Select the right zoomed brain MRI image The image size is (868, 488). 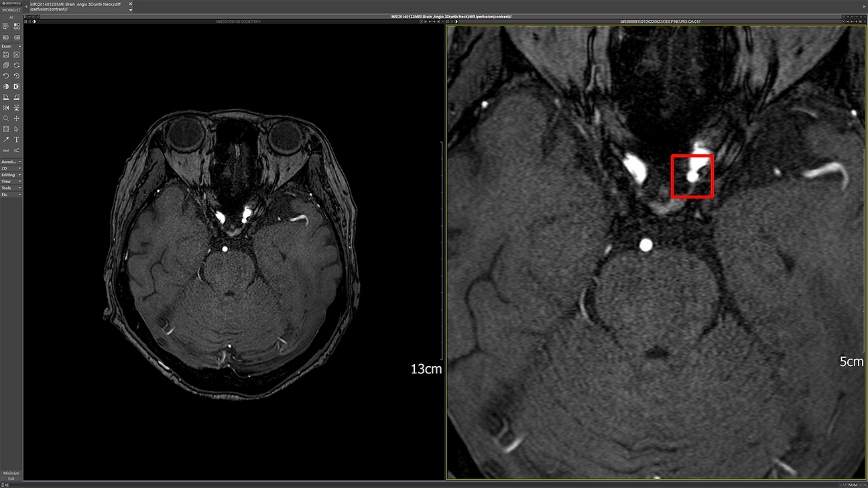[x=656, y=251]
